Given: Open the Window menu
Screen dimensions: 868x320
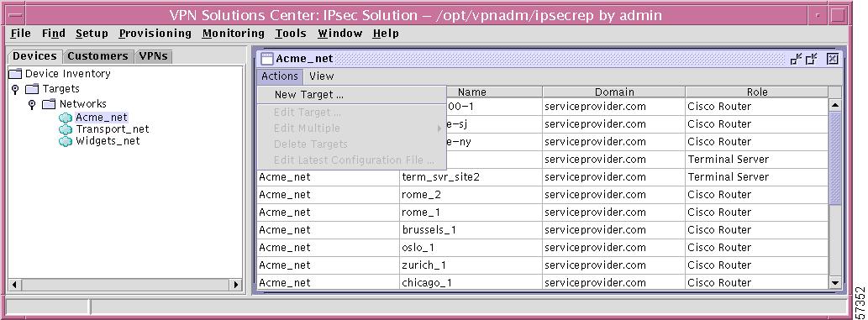Looking at the screenshot, I should tap(340, 34).
